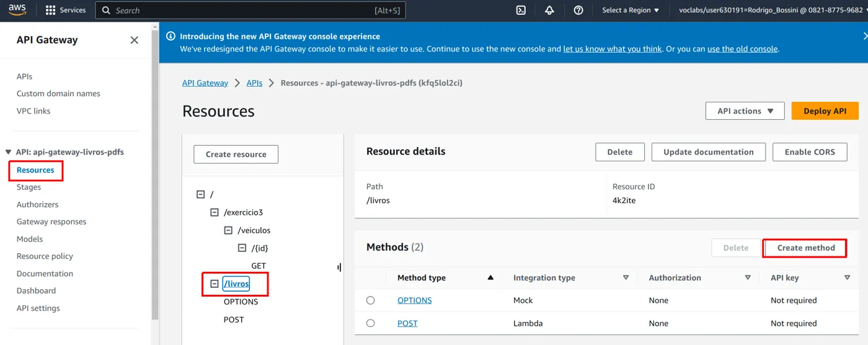Dismiss the new console experience banner

pyautogui.click(x=864, y=37)
